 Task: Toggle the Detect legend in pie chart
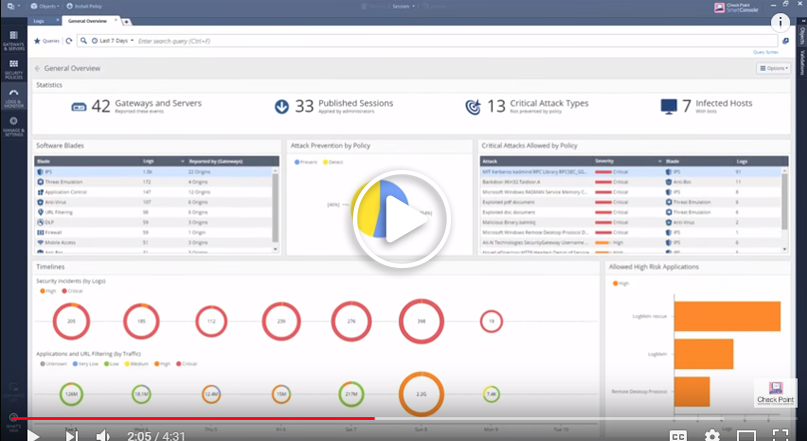(333, 162)
